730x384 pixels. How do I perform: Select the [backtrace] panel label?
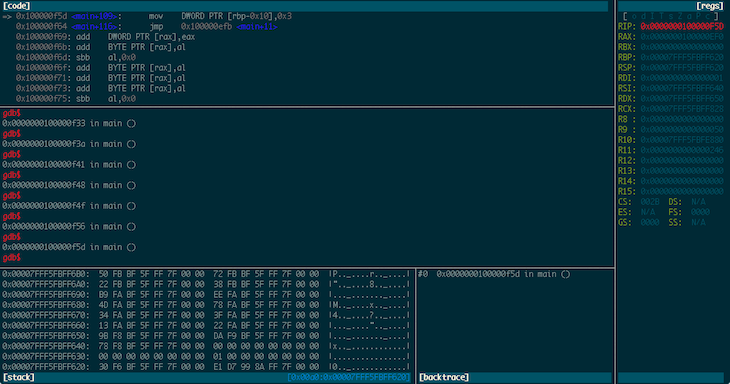pyautogui.click(x=444, y=377)
